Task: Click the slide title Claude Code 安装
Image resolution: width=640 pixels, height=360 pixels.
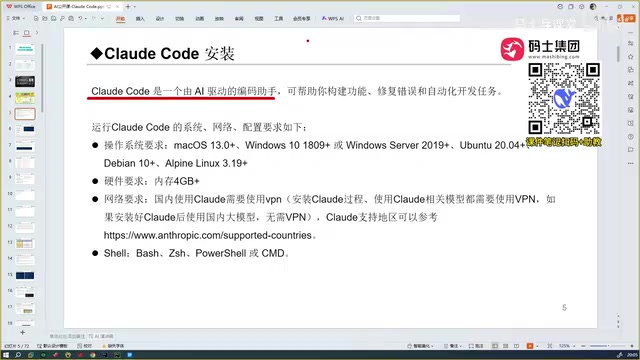Action: [x=169, y=53]
